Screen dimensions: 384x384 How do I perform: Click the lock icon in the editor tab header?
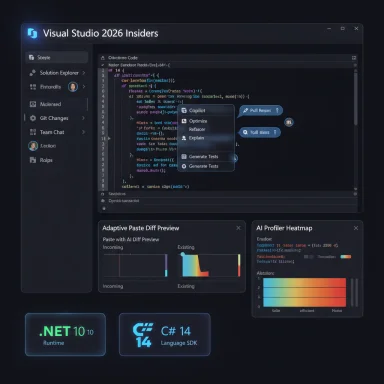pos(103,58)
